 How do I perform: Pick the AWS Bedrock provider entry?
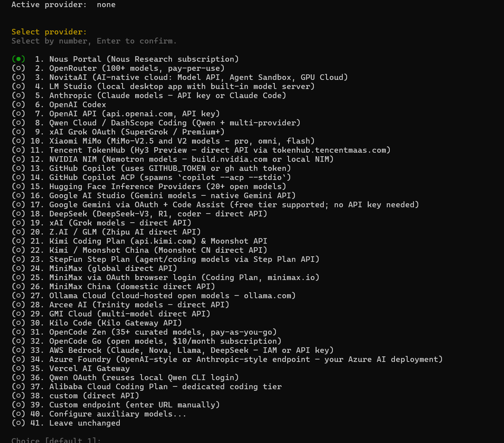[173, 350]
